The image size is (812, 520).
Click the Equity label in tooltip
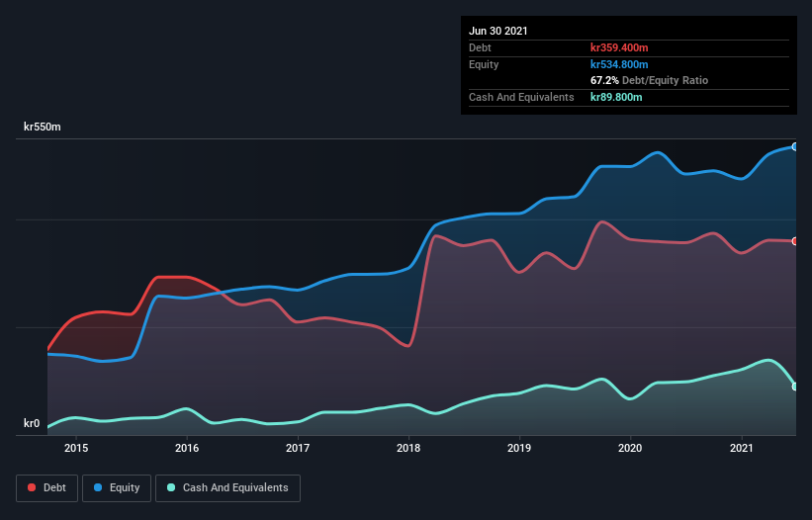pyautogui.click(x=484, y=64)
